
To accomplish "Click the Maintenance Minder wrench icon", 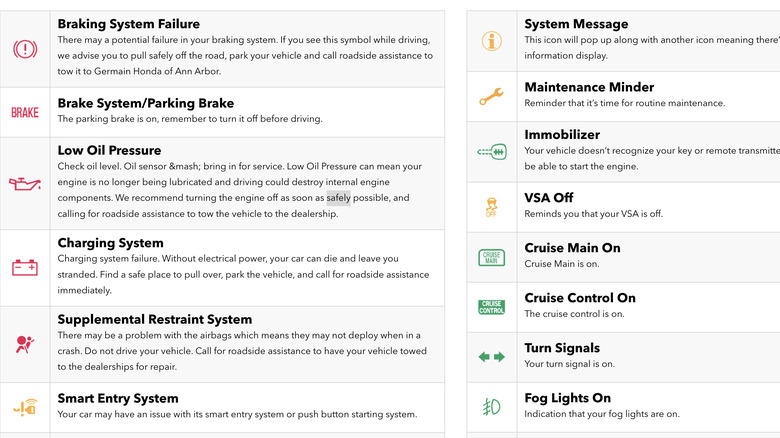I will [x=492, y=97].
